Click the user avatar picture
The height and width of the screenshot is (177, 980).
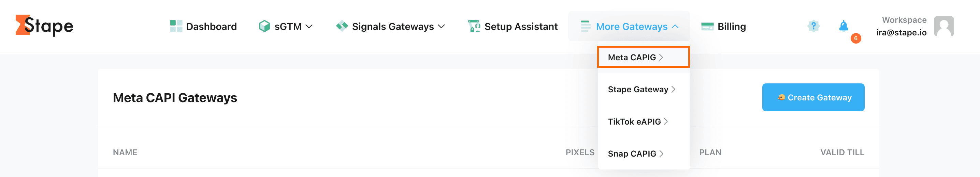tap(943, 26)
